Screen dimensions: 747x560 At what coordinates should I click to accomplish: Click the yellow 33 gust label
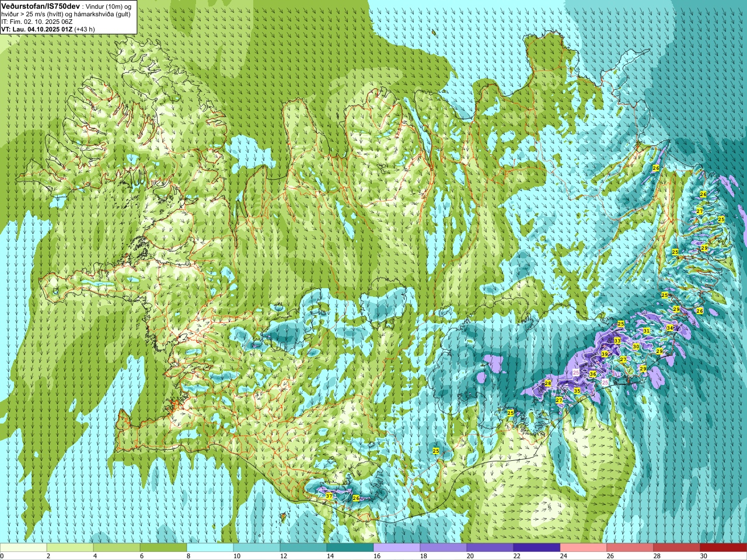tap(617, 340)
